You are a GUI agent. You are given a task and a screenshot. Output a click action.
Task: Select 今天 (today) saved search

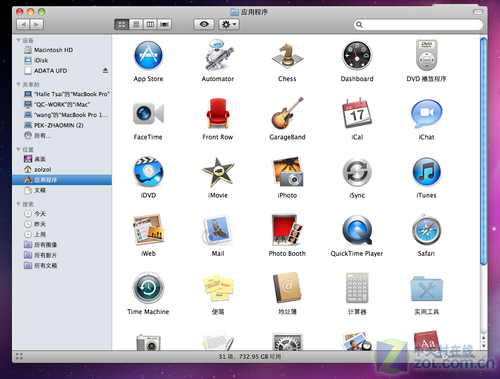pyautogui.click(x=62, y=213)
